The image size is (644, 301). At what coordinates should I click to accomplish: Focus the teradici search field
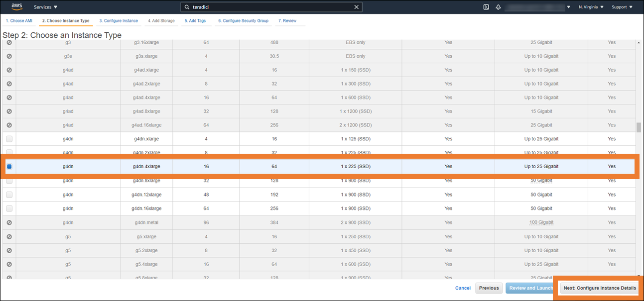[271, 7]
